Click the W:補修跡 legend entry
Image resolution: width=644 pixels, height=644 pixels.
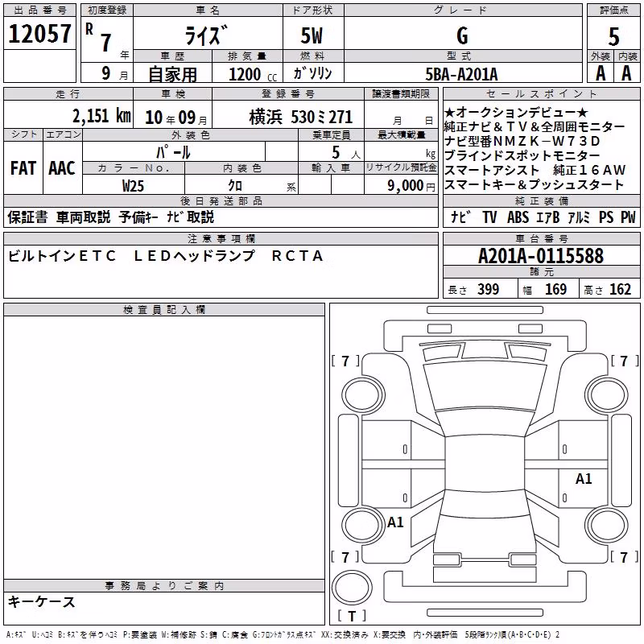click(179, 635)
